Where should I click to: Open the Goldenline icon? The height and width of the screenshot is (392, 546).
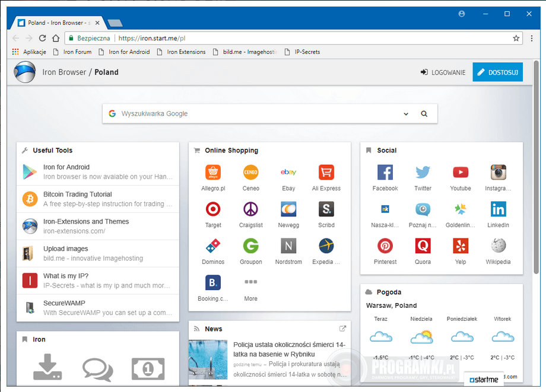(x=461, y=209)
